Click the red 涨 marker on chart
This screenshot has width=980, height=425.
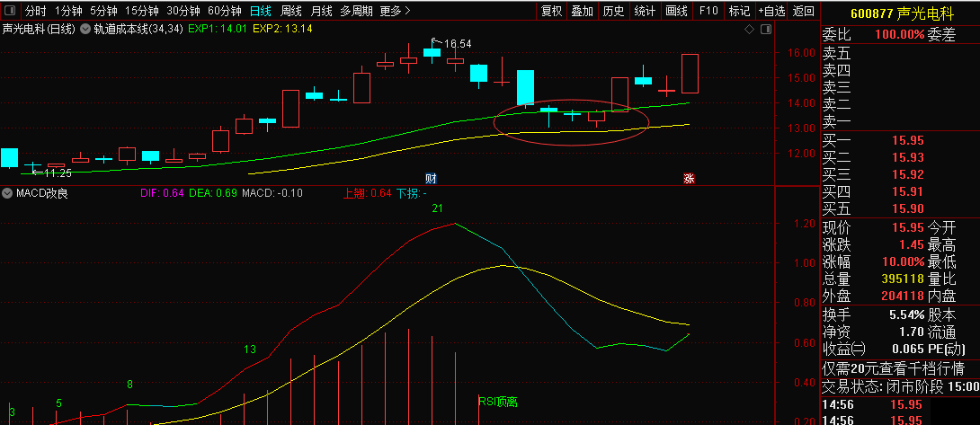pyautogui.click(x=689, y=178)
